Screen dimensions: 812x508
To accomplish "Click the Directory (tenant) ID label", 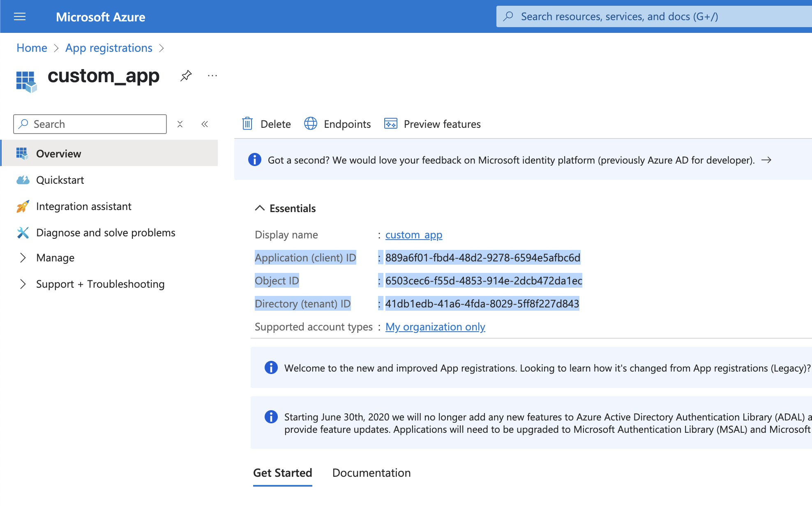I will 303,304.
